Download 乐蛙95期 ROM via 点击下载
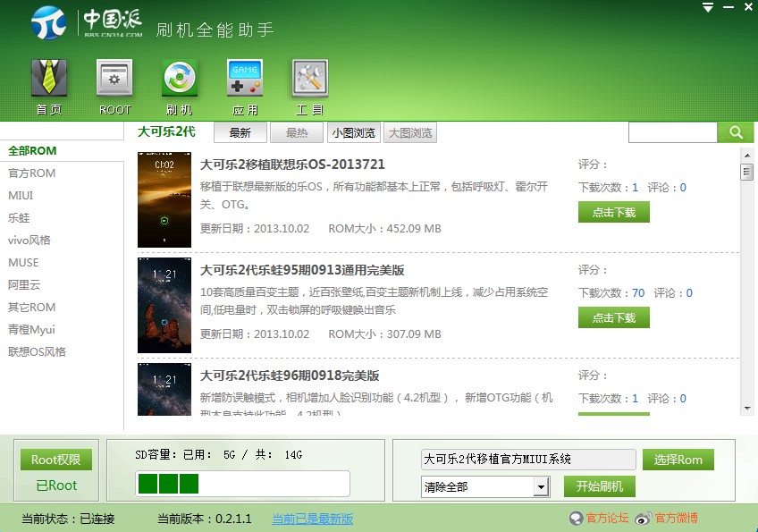 pos(614,317)
